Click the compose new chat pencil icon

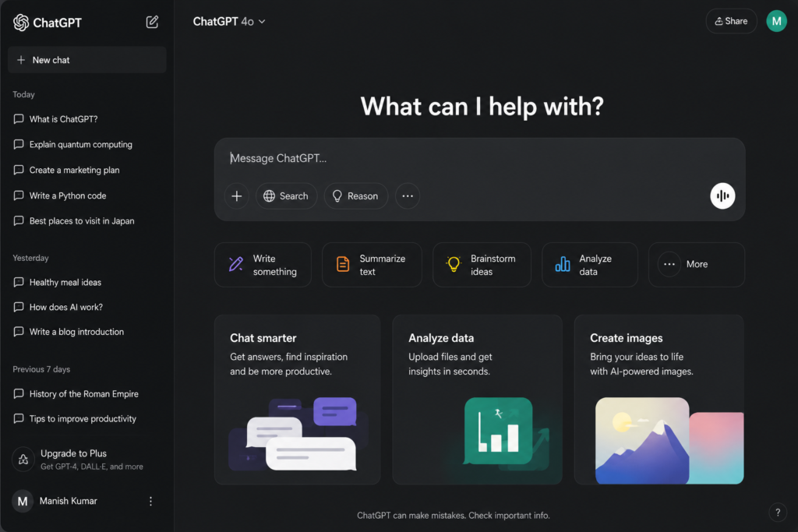click(x=152, y=22)
